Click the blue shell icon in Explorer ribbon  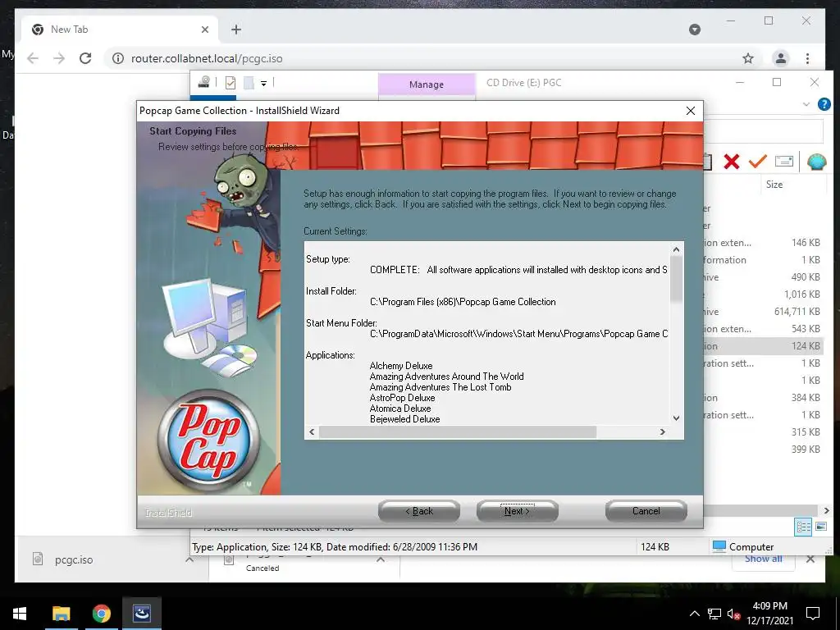(x=816, y=162)
